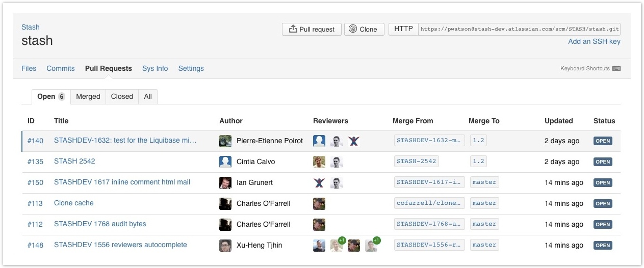
Task: Open the Add an SSH key link
Action: (x=594, y=41)
